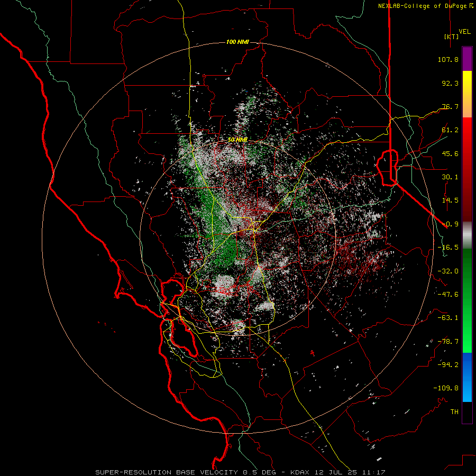Click the 92.3 velocity scale value
The width and height of the screenshot is (476, 476).
pos(450,83)
